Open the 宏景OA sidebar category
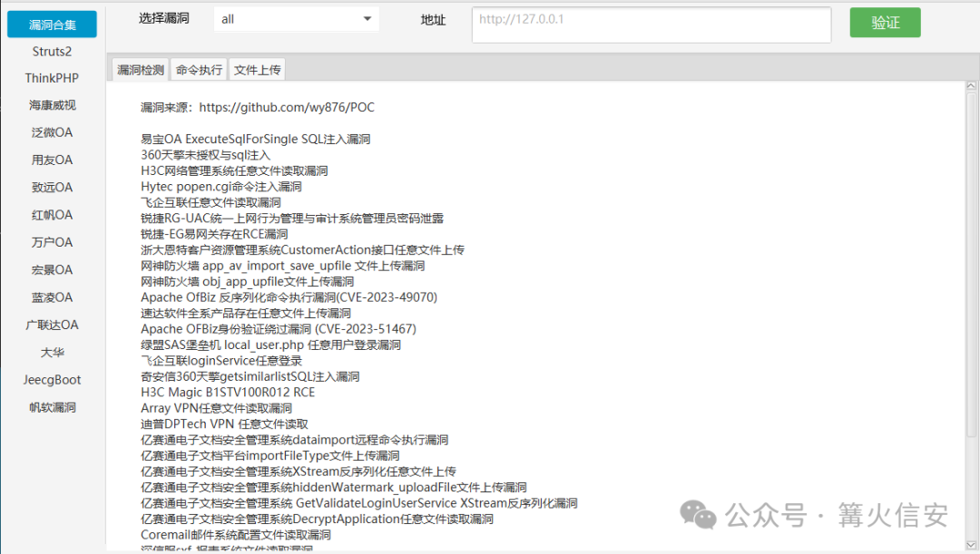This screenshot has width=980, height=554. point(52,270)
